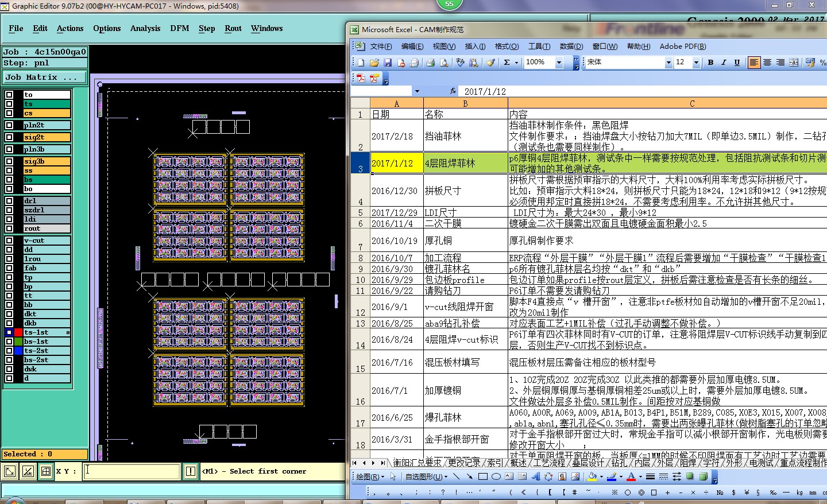Toggle Underline formatting in Excel
This screenshot has height=504, width=827.
737,63
